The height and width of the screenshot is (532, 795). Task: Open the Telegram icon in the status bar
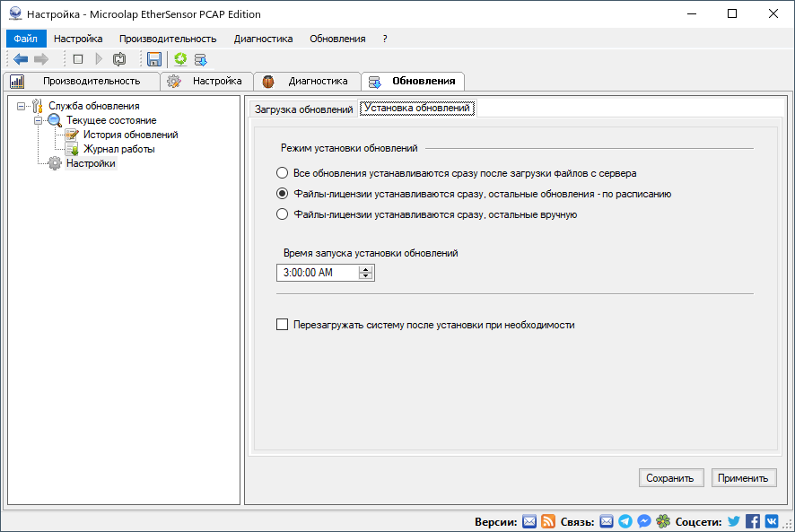pos(625,520)
